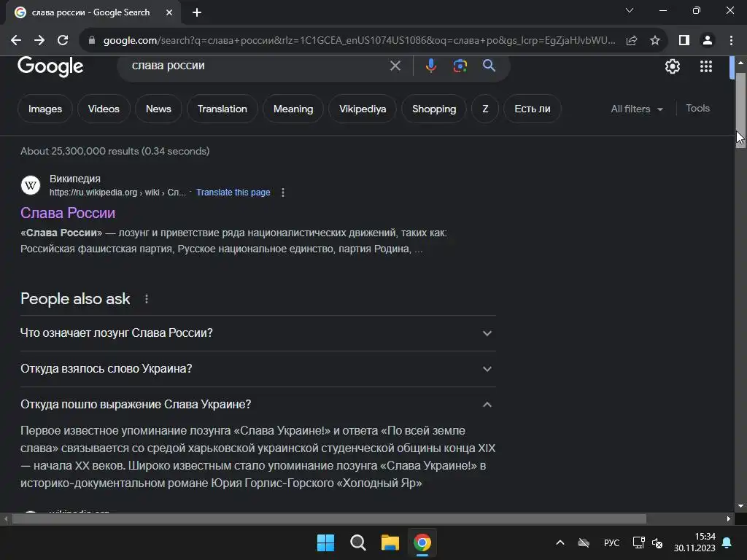Close the Google Search tab
This screenshot has width=747, height=560.
169,12
